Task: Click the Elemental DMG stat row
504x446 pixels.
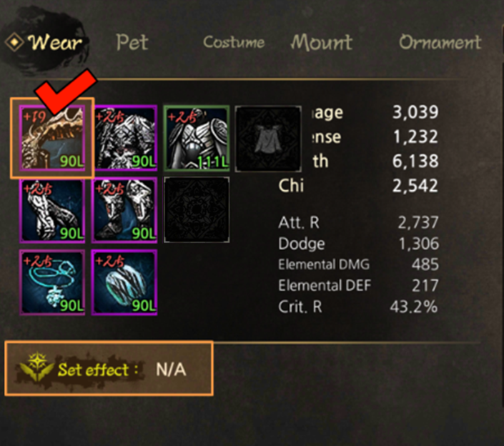Action: point(358,264)
